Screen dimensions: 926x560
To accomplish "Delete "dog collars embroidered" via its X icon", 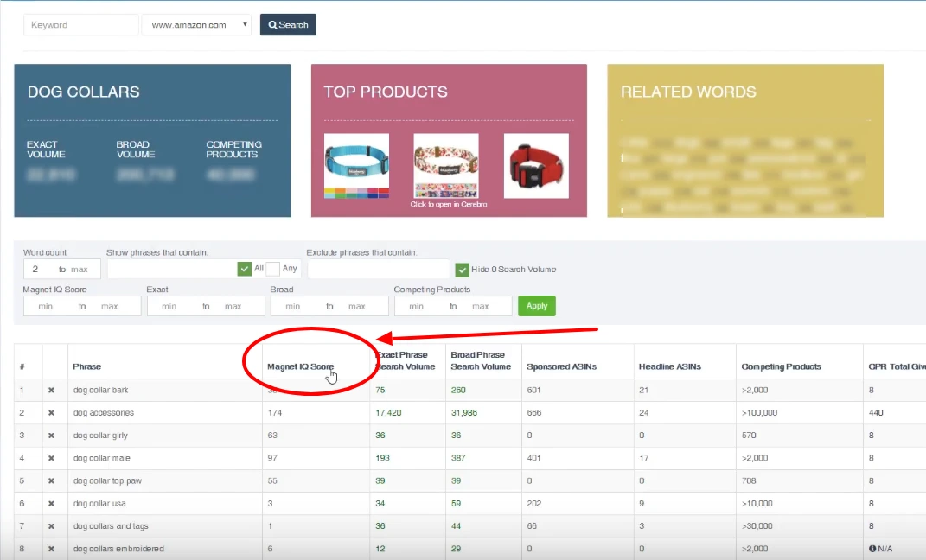I will tap(51, 548).
